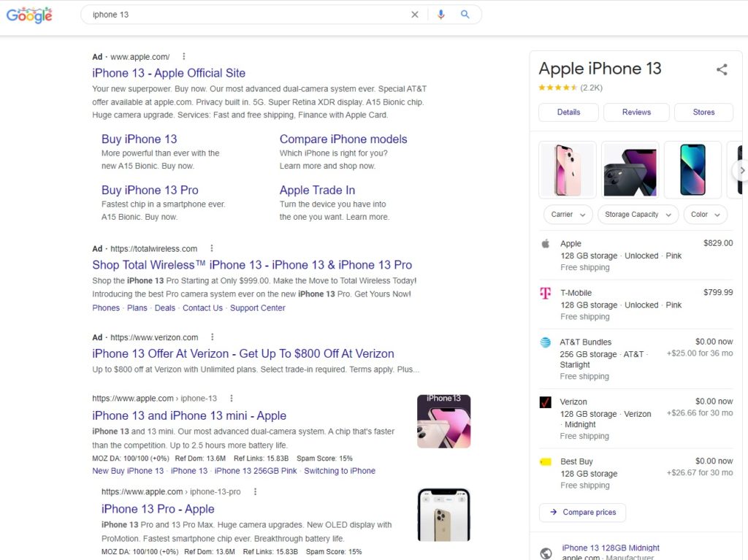This screenshot has width=748, height=560.
Task: Open the New Buy iPhone 13 sitelink
Action: 128,471
